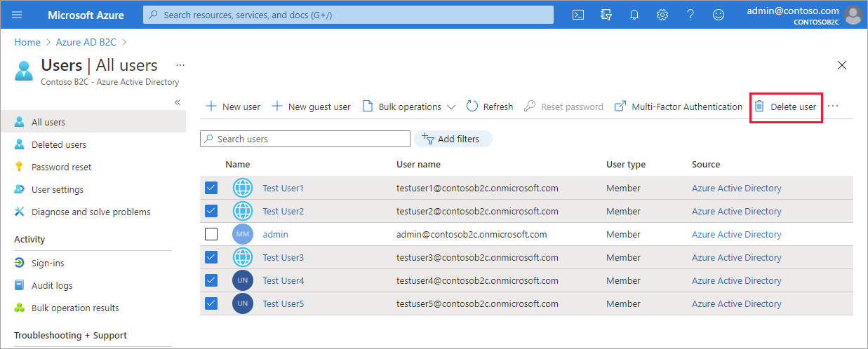Viewport: 868px width, 349px height.
Task: Open the toolbar overflow ellipsis menu
Action: click(x=833, y=107)
